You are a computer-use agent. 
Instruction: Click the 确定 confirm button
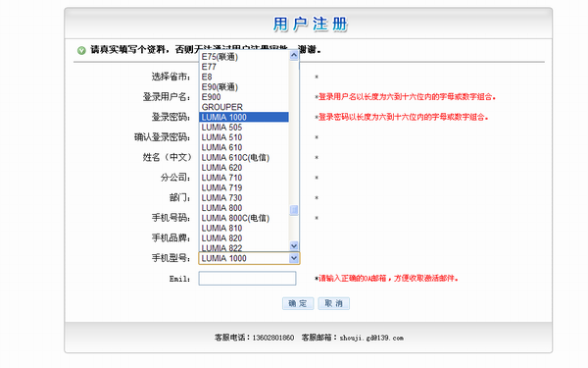tap(298, 303)
